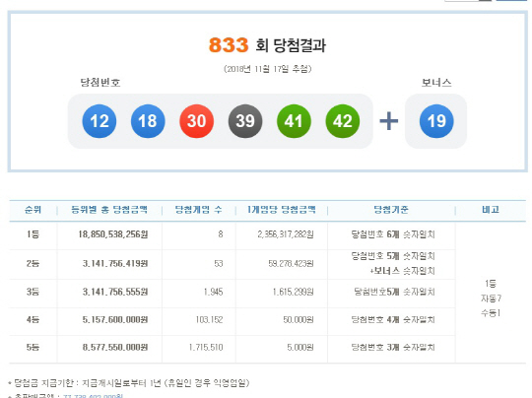
Task: Select the blue ball numbered 18
Action: 148,121
